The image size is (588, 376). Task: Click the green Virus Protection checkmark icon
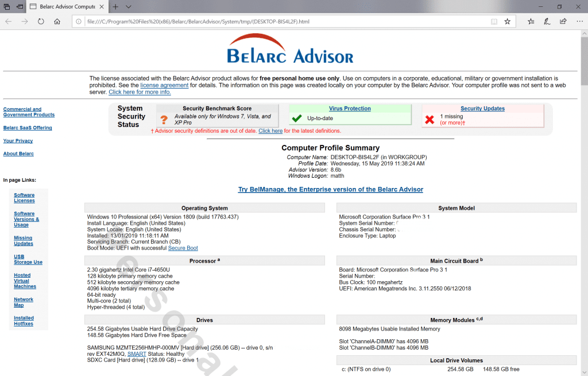pos(297,118)
